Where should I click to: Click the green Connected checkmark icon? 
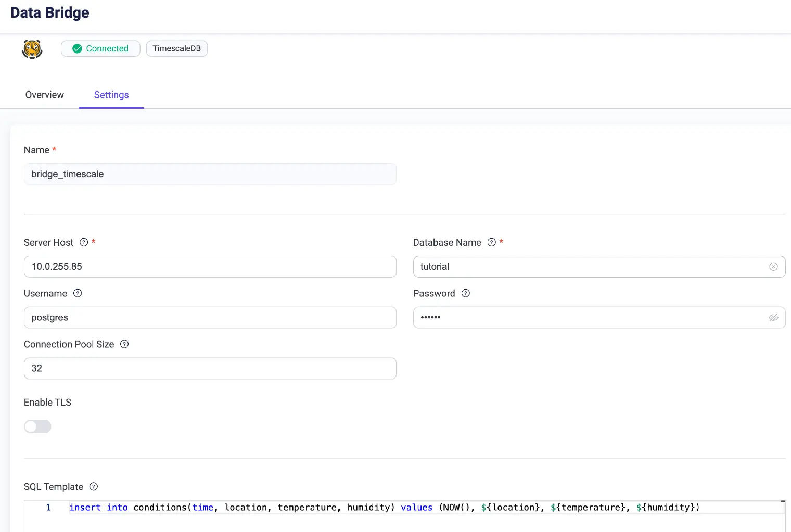pos(77,48)
